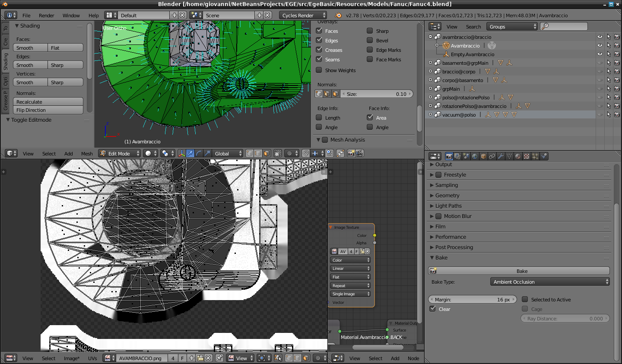This screenshot has height=364, width=622.
Task: Open the Render menu
Action: pos(47,15)
